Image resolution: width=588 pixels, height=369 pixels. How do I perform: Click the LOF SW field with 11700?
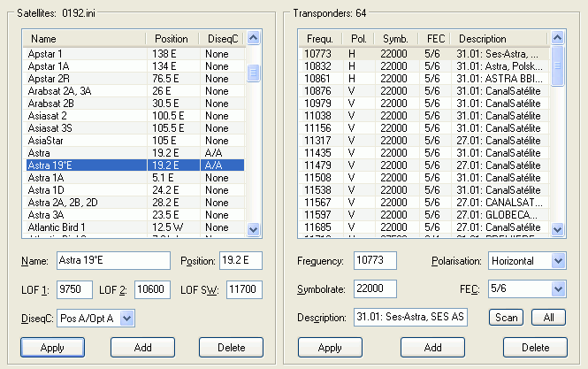(244, 289)
